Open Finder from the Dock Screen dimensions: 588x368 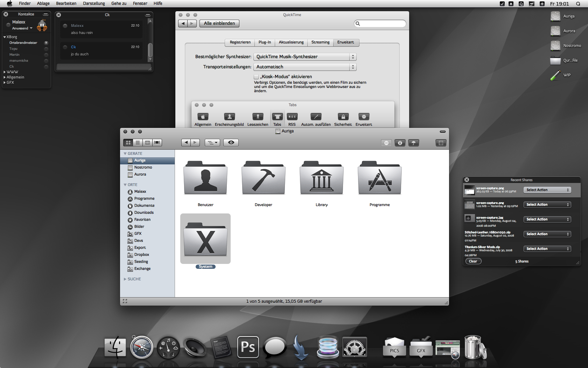click(115, 347)
